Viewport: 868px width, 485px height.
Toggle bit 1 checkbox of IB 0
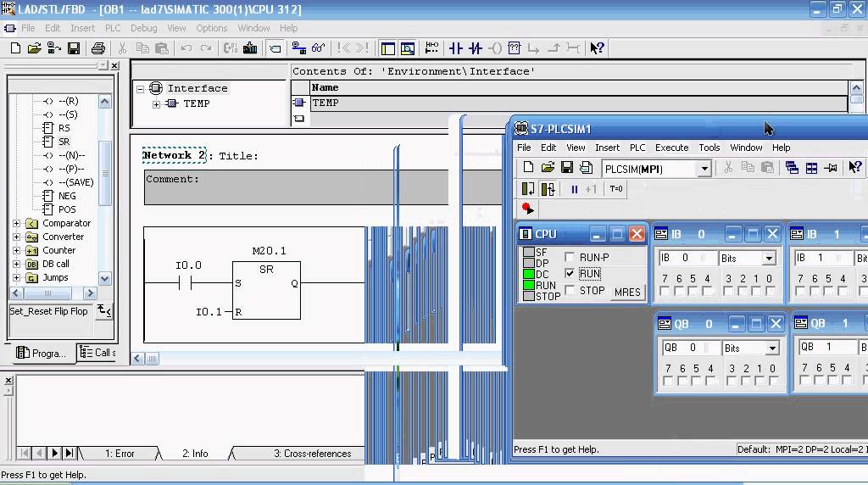tap(756, 291)
